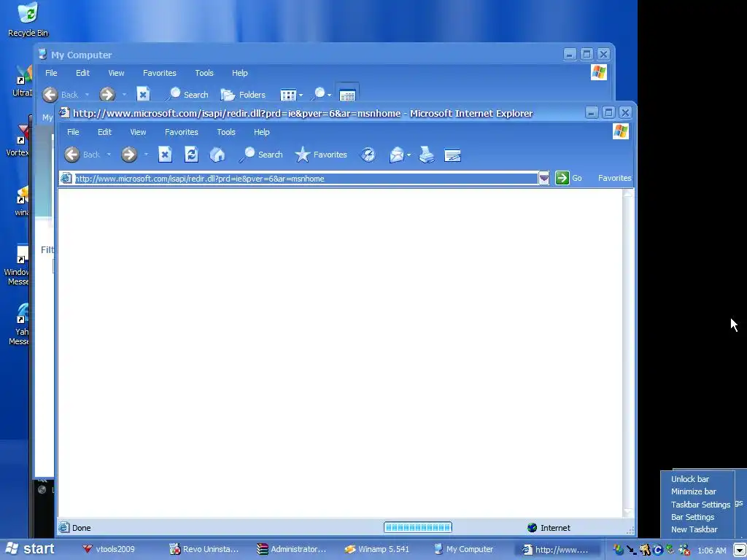Select Unlock bar in popup menu
This screenshot has width=747, height=560.
[690, 479]
